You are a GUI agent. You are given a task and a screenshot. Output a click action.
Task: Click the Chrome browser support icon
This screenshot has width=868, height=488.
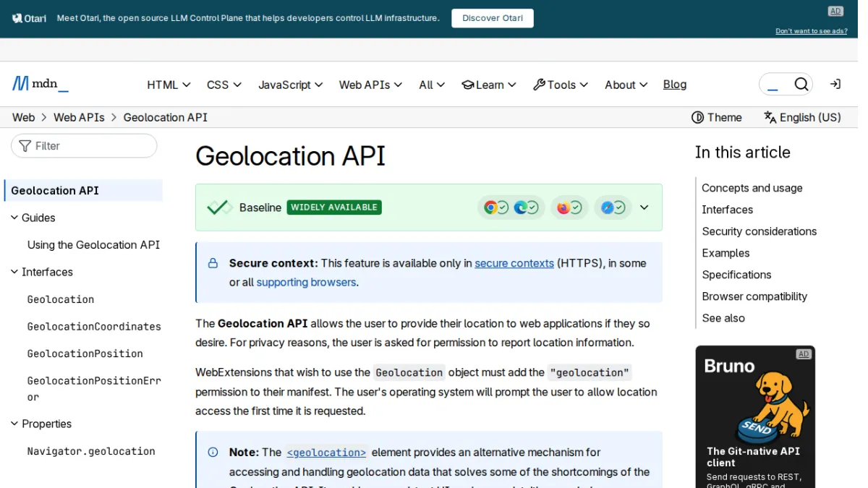[x=490, y=207]
